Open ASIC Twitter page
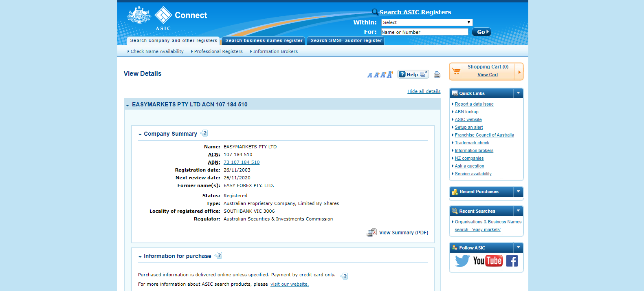This screenshot has width=644, height=291. tap(462, 261)
